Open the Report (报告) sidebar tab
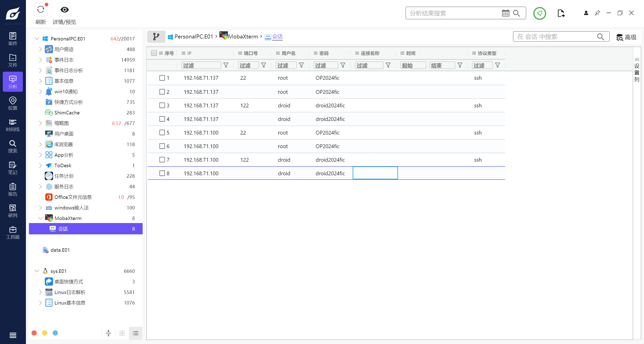This screenshot has width=644, height=344. [13, 190]
